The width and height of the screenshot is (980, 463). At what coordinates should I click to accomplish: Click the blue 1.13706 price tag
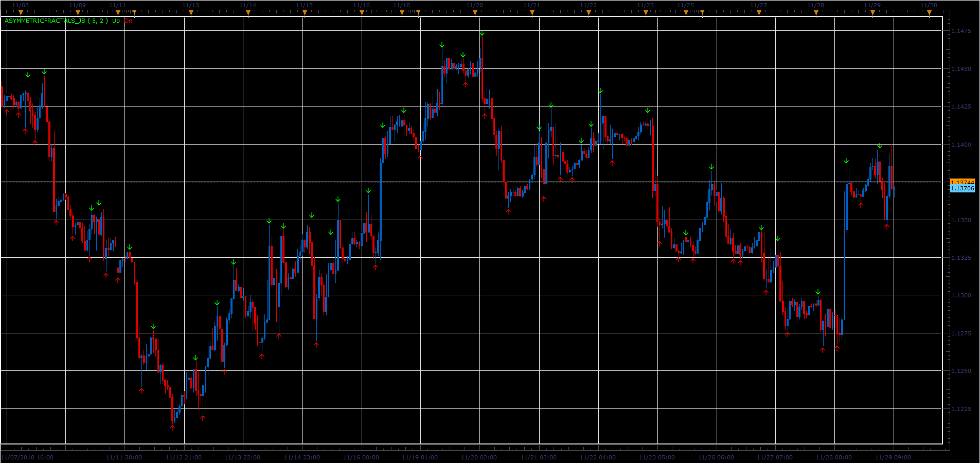click(x=962, y=188)
